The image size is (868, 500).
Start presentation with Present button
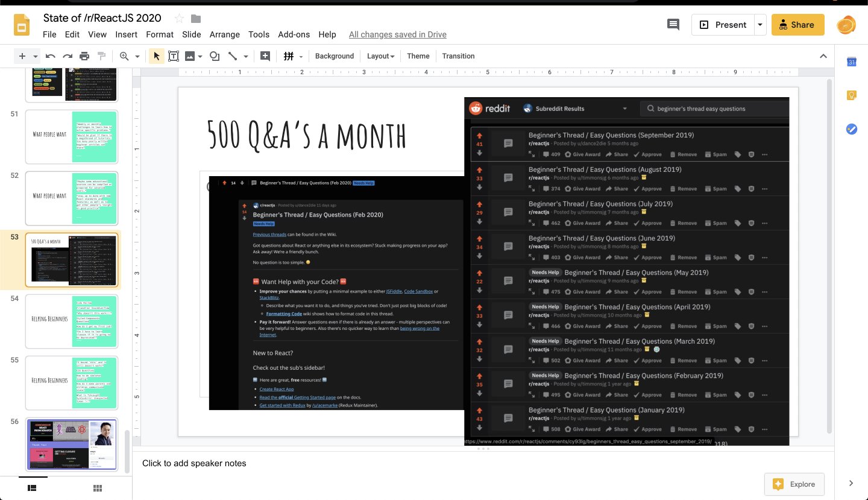pyautogui.click(x=723, y=25)
